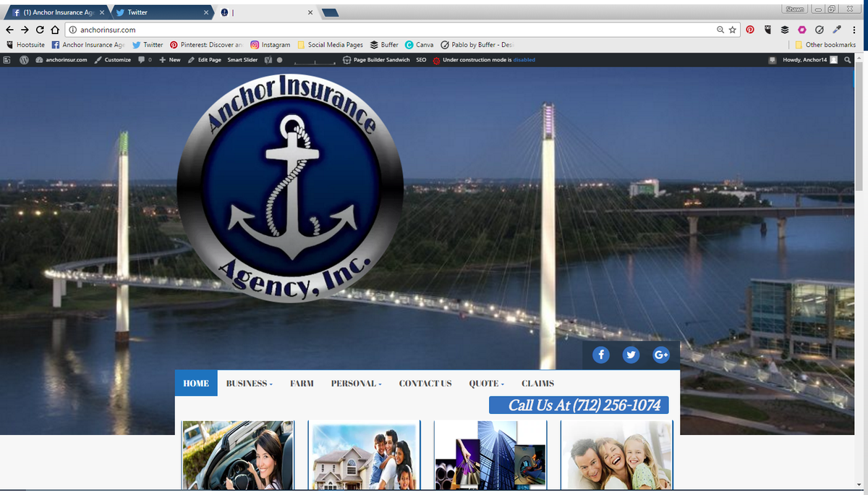Expand the Quote dropdown menu
The width and height of the screenshot is (868, 495).
pyautogui.click(x=487, y=384)
